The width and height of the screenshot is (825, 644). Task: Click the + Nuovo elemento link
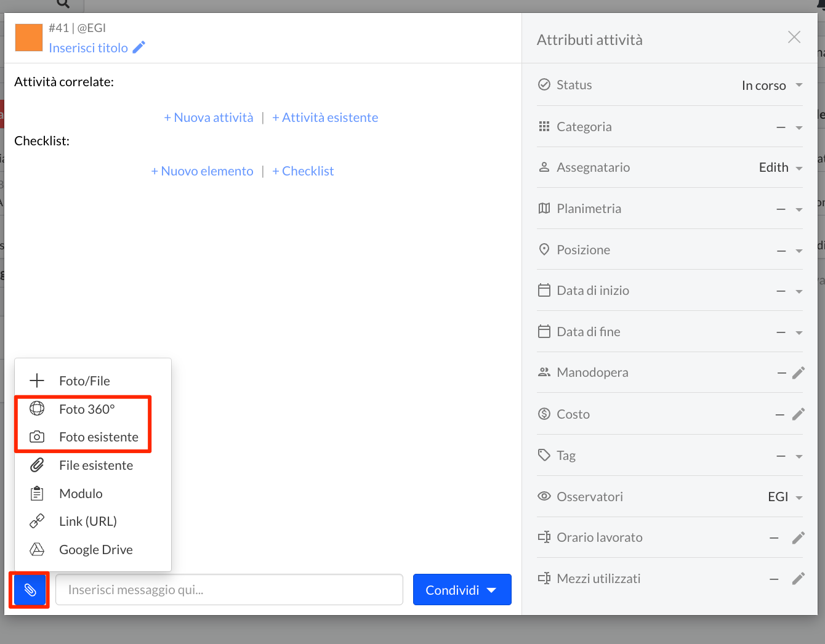tap(202, 171)
